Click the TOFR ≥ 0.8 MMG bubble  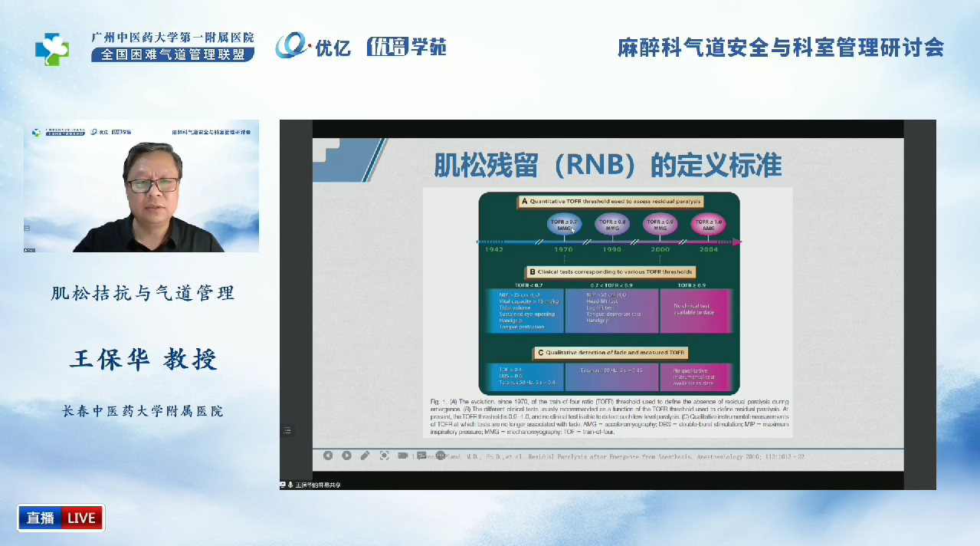(x=612, y=224)
